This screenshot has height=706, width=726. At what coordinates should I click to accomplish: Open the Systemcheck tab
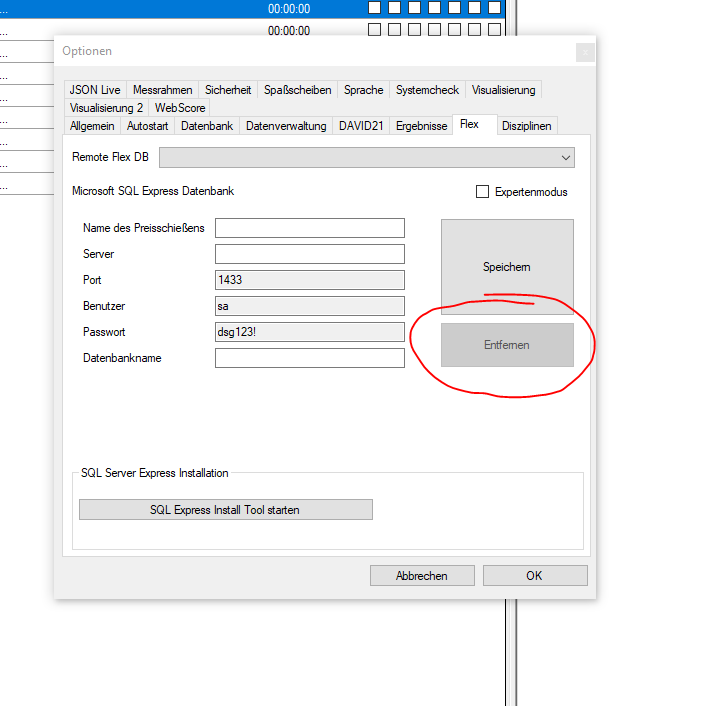427,90
